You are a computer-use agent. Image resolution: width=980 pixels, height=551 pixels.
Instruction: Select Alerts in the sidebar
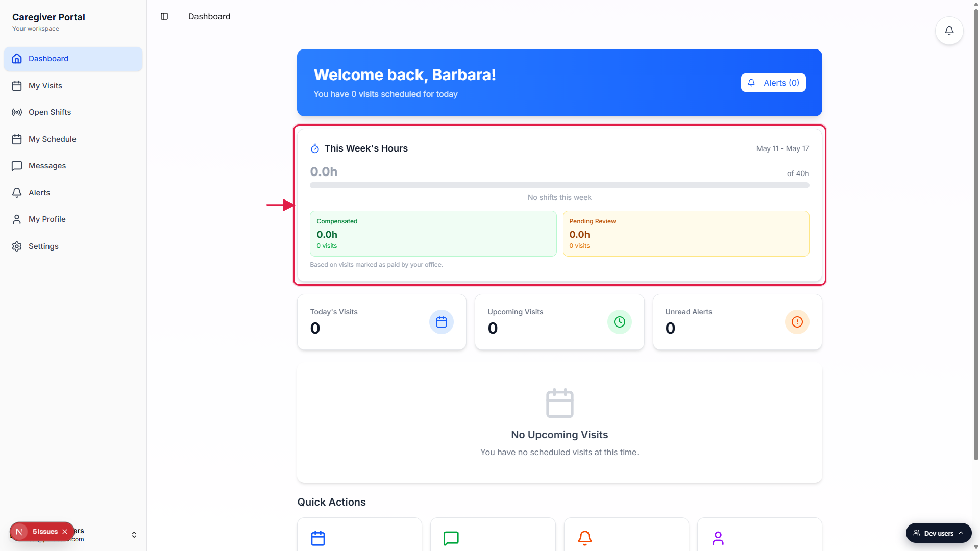click(x=73, y=193)
